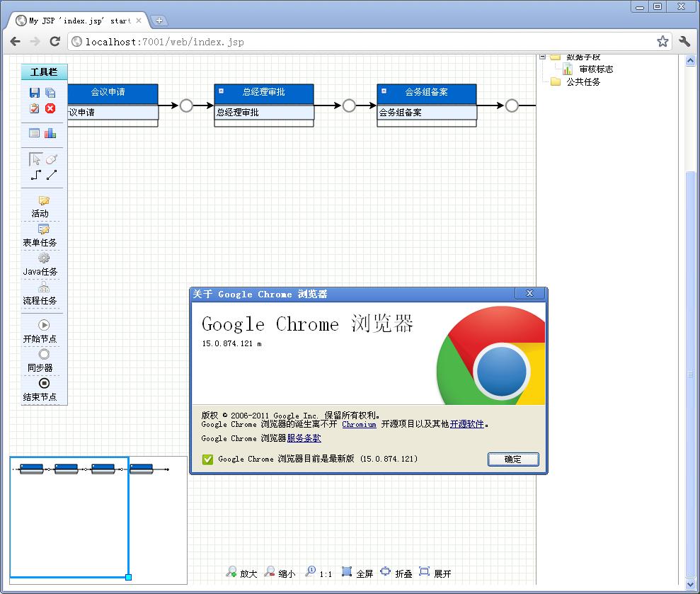The image size is (700, 594).
Task: Click the clipboard checkmark validate icon
Action: pos(35,108)
